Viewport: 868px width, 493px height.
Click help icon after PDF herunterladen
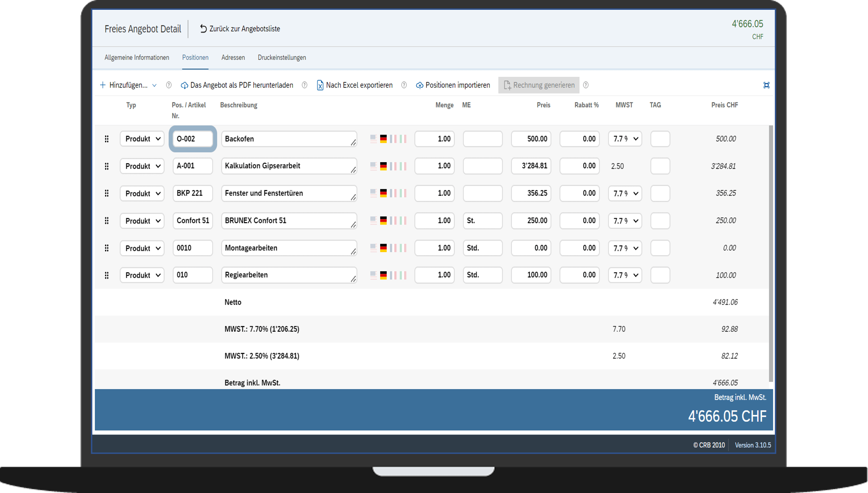tap(304, 85)
